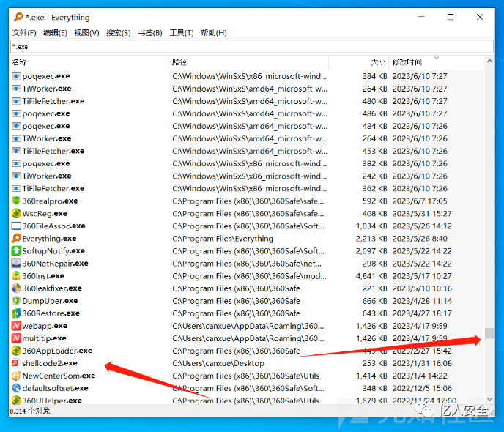504x432 pixels.
Task: Click the date 2022/12/5 15:06
Action: tap(422, 388)
